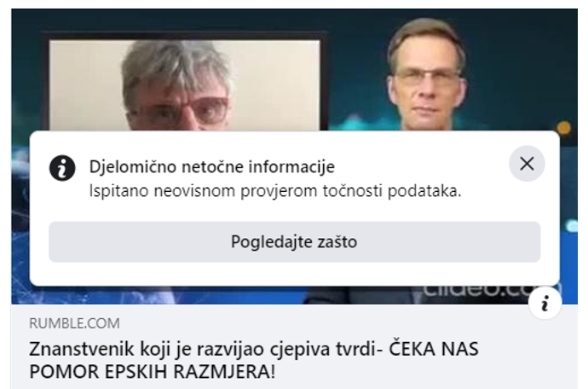588x389 pixels.
Task: Click the light blue dot beside the overlay
Action: [x=572, y=226]
